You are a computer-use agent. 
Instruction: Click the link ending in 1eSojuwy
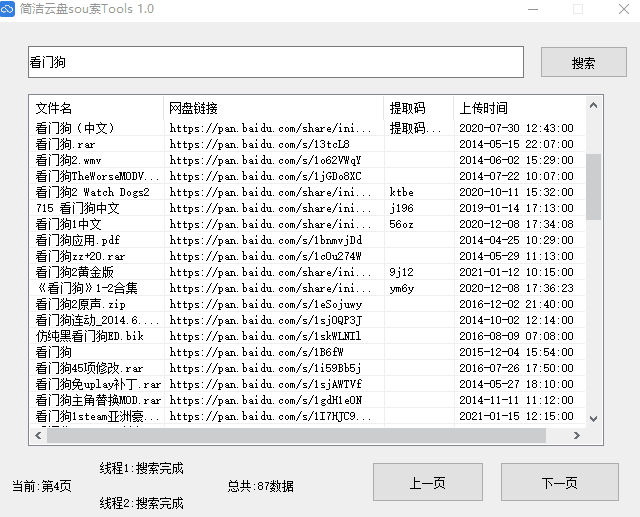pyautogui.click(x=266, y=304)
